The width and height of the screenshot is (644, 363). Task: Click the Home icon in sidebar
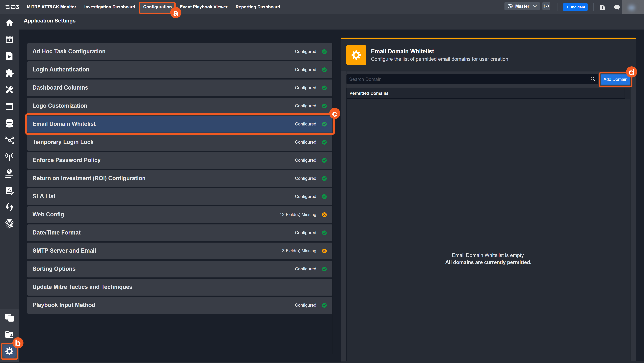pos(9,23)
